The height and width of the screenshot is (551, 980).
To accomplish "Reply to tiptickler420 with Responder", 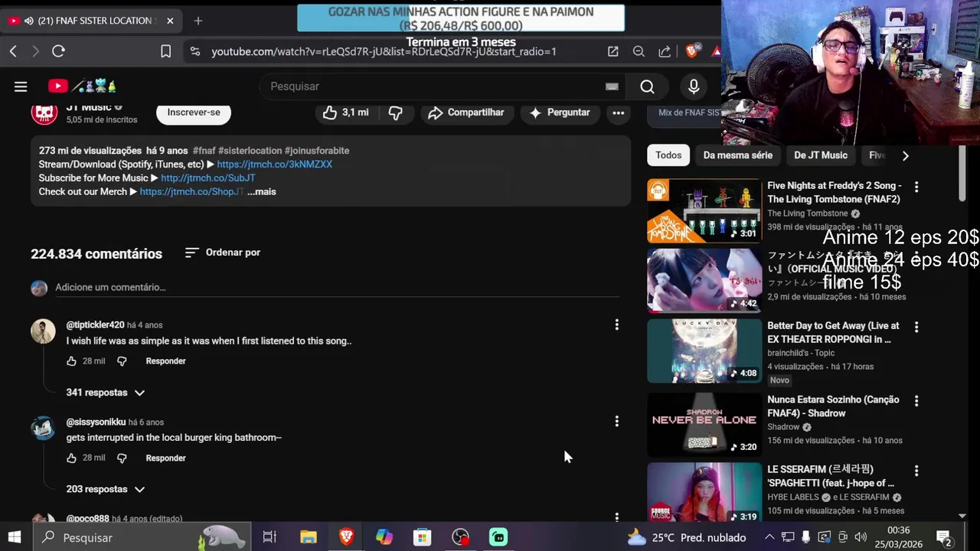I will pos(165,361).
